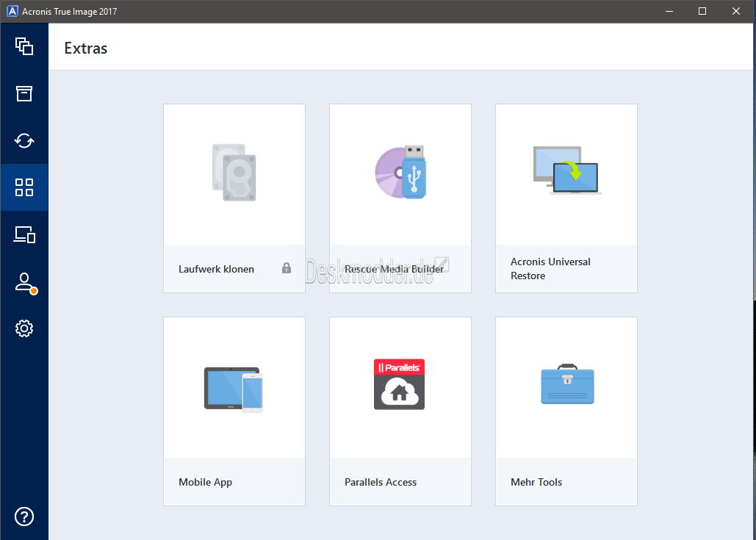
Task: Click the tablet and phone Mobile App icon
Action: coord(234,389)
